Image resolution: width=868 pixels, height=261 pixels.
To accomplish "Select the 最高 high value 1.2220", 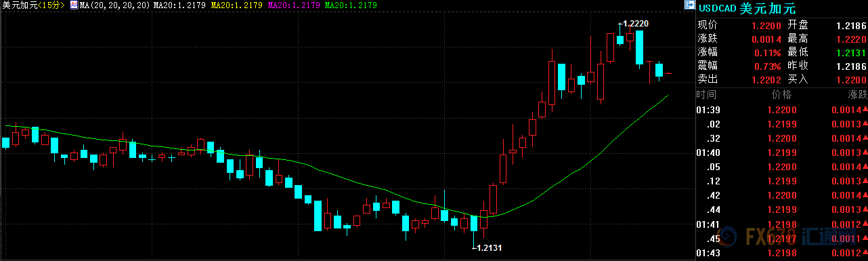I will click(851, 39).
